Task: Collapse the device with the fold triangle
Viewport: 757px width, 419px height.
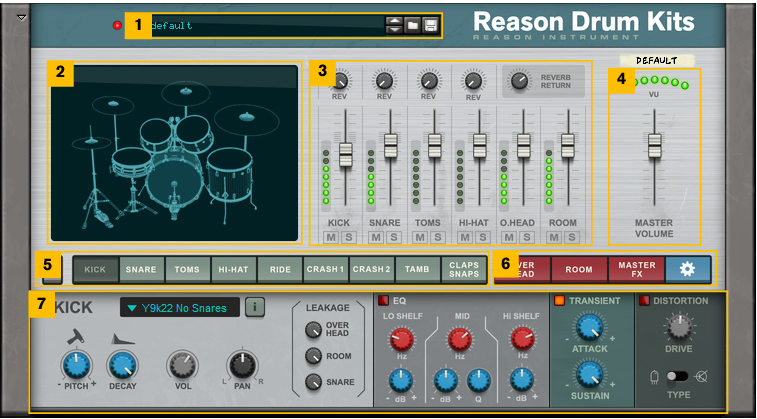Action: (22, 17)
